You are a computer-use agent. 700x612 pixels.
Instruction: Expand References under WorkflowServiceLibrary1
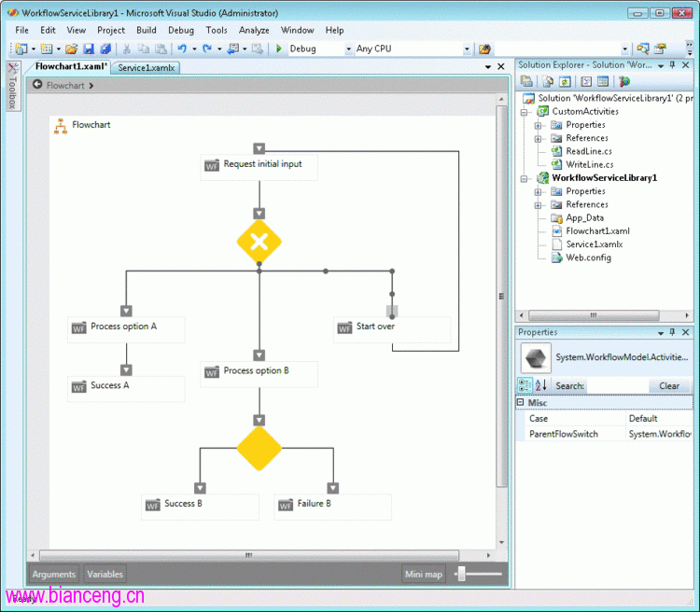click(538, 205)
